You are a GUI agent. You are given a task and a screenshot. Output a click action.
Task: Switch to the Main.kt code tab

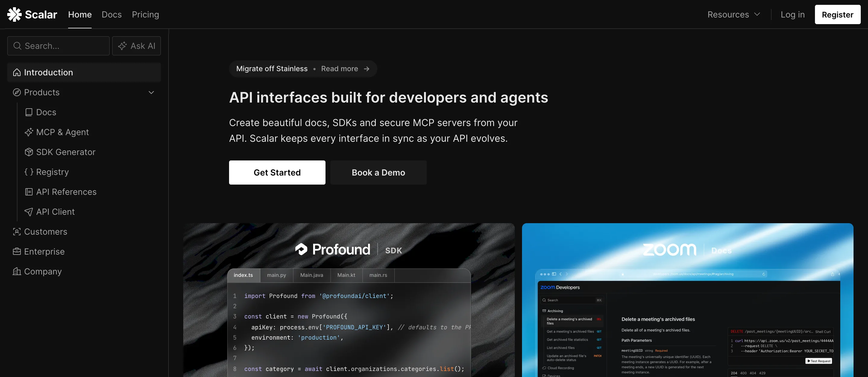click(346, 275)
